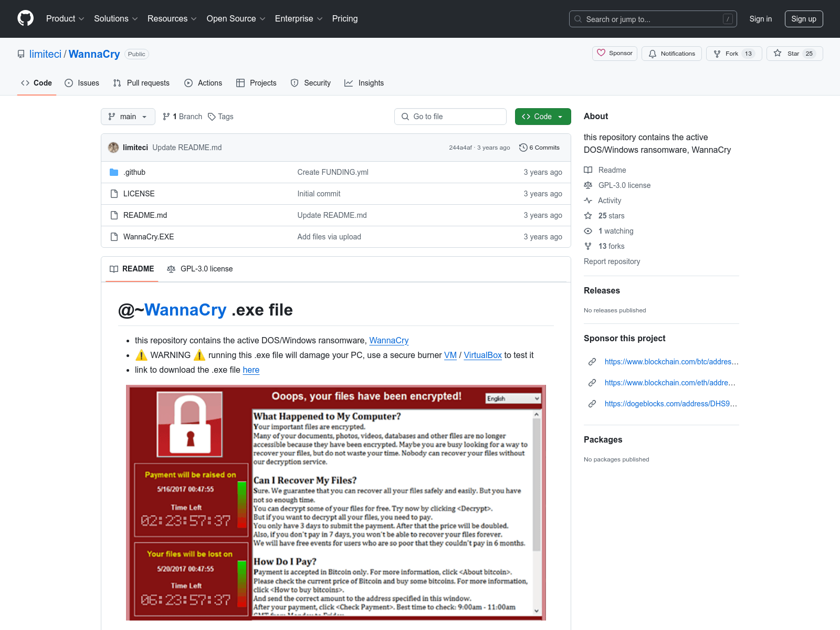The height and width of the screenshot is (630, 840).
Task: Open the green Code dropdown button
Action: click(x=543, y=117)
